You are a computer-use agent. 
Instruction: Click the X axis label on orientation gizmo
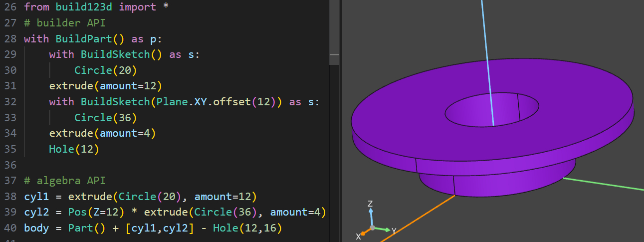358,237
